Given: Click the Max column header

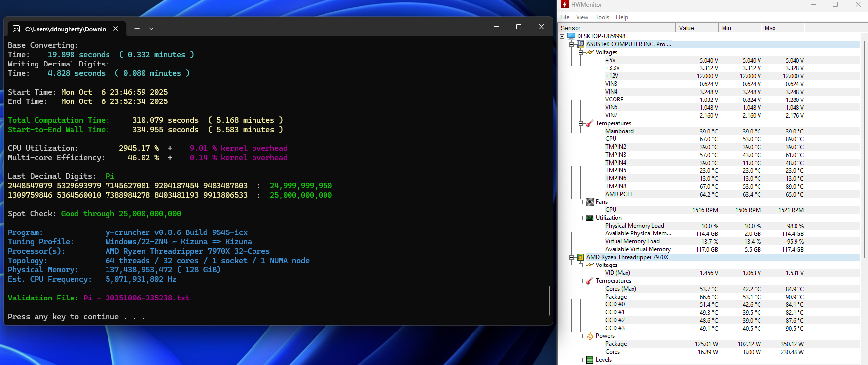Looking at the screenshot, I should click(782, 28).
